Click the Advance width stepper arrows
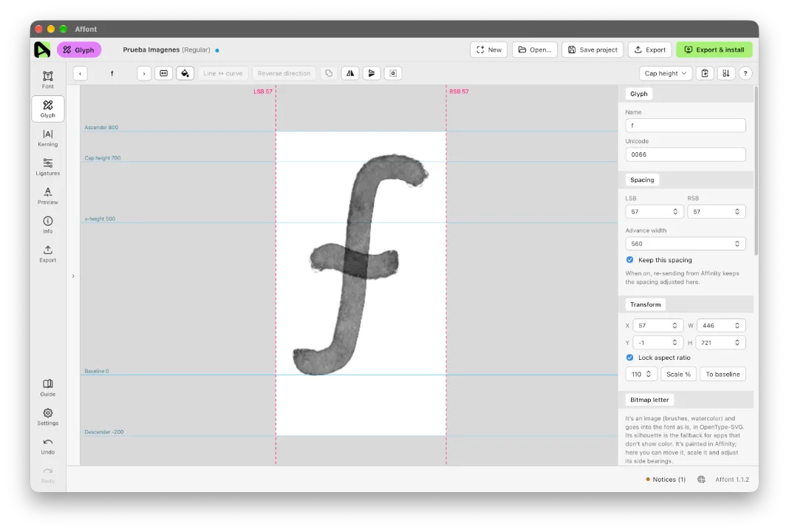Image resolution: width=789 pixels, height=532 pixels. [737, 244]
